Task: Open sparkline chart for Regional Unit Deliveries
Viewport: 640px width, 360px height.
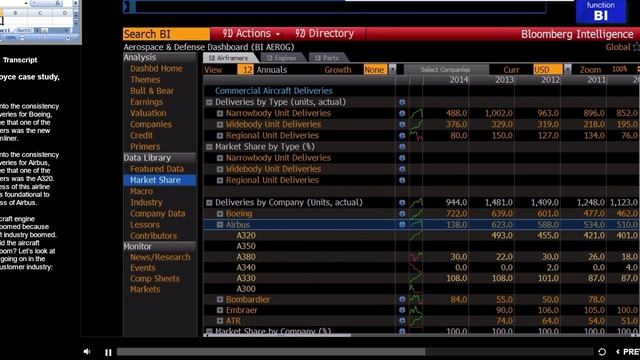Action: click(x=416, y=136)
